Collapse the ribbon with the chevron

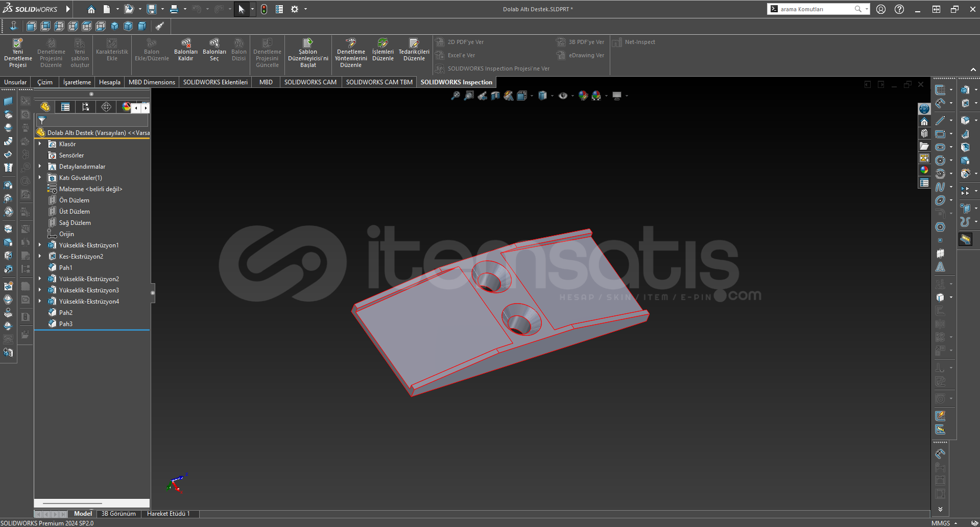coord(973,70)
